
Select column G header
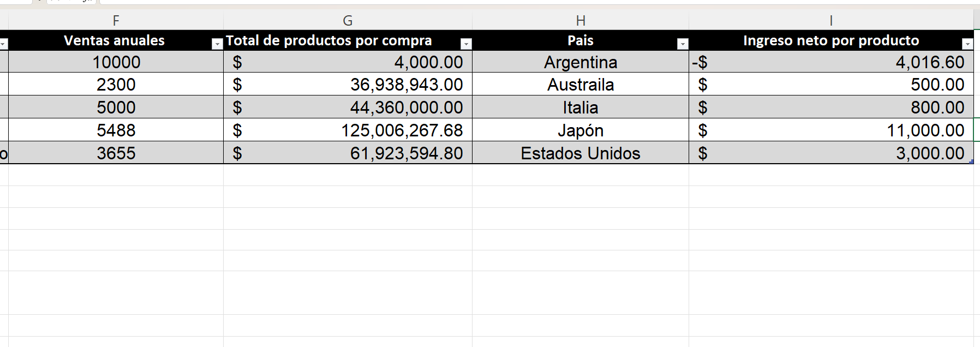[x=348, y=21]
